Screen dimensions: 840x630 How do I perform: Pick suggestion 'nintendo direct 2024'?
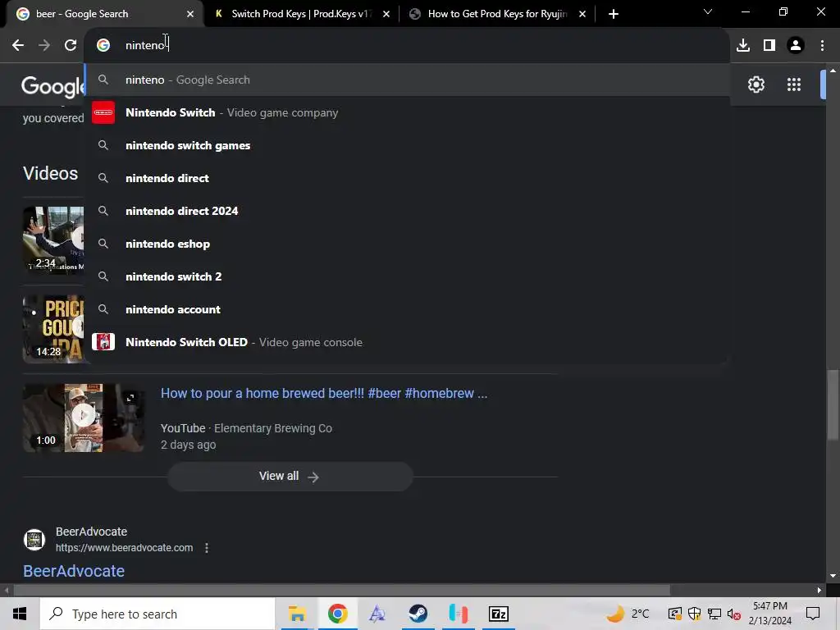[407, 211]
